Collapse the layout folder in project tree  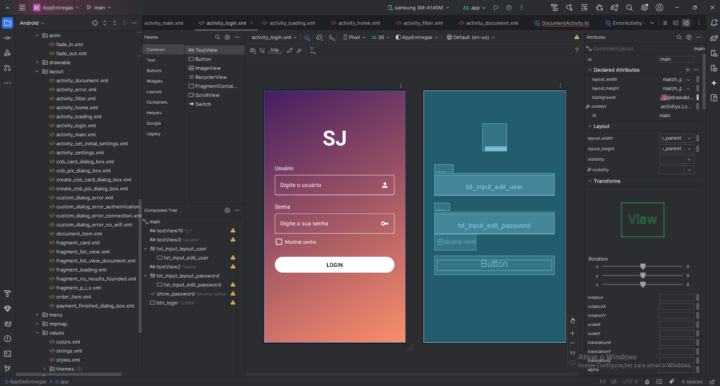pos(37,72)
